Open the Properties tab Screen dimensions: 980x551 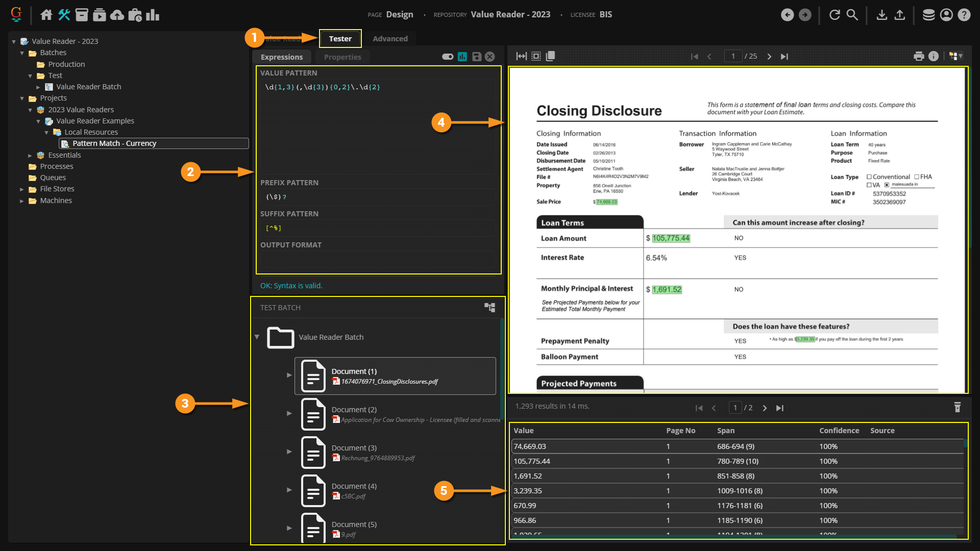(342, 57)
